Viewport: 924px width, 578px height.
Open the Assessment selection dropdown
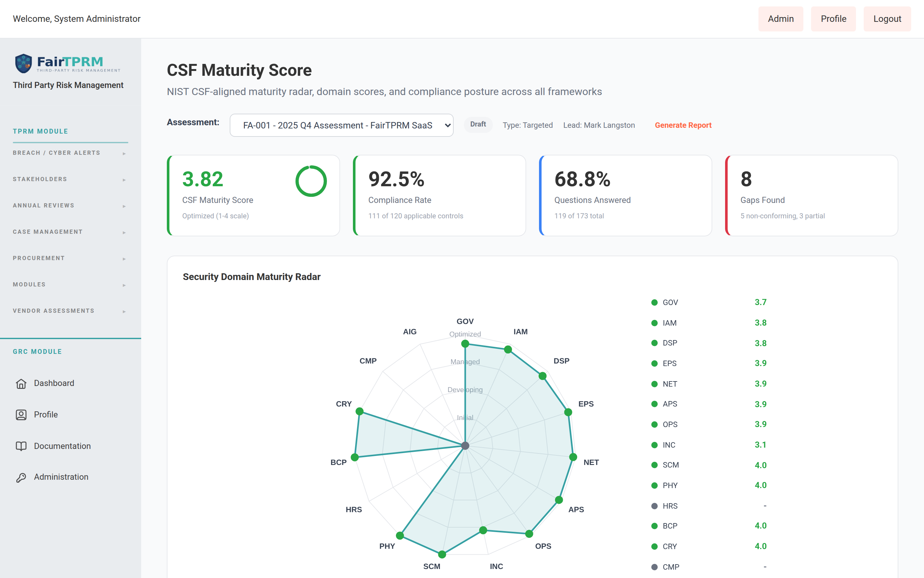click(341, 125)
